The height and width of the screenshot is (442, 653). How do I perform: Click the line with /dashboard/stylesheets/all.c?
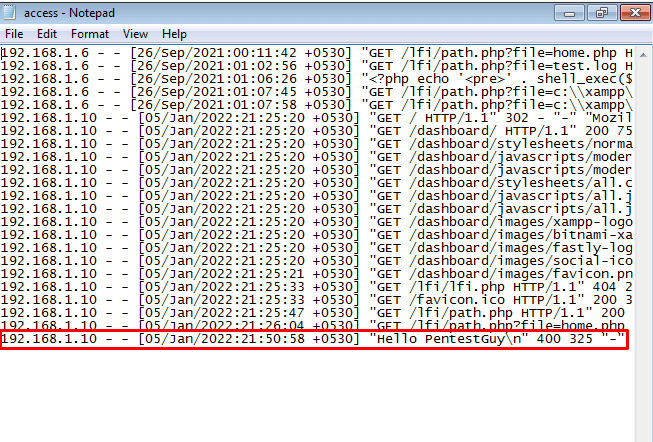pos(317,183)
